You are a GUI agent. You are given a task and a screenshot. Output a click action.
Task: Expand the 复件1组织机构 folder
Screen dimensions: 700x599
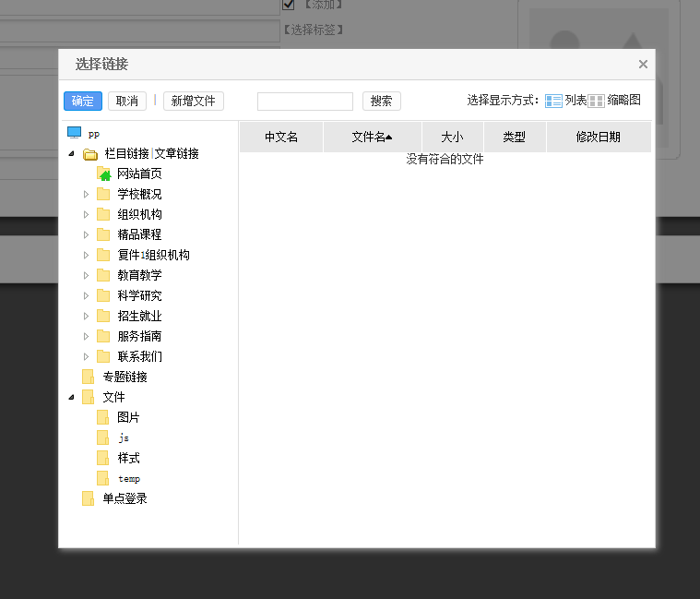[x=86, y=255]
